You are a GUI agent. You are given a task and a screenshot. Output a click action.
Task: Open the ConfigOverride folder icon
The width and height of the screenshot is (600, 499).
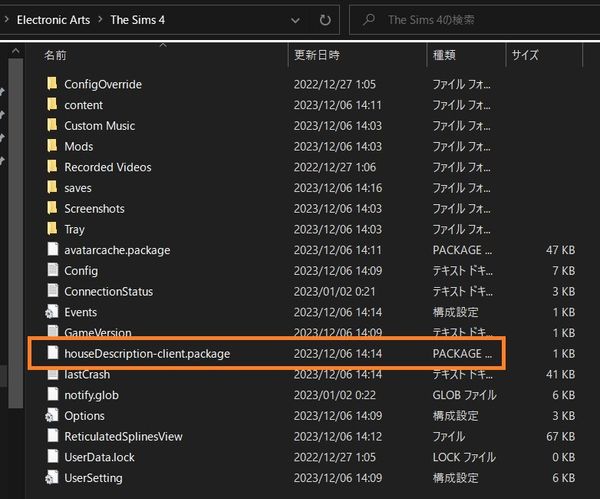pos(52,83)
